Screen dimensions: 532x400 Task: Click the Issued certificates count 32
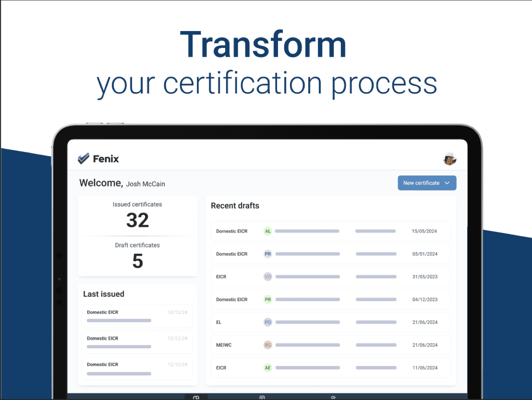(137, 220)
